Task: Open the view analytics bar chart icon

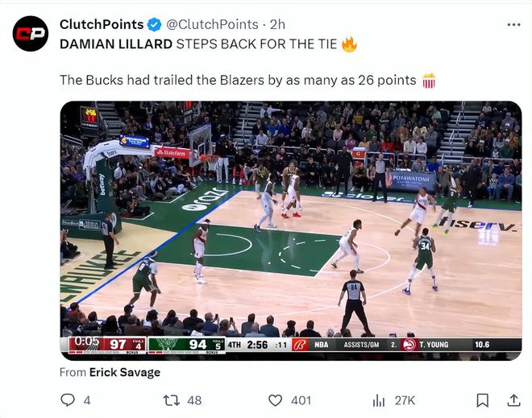Action: 378,399
